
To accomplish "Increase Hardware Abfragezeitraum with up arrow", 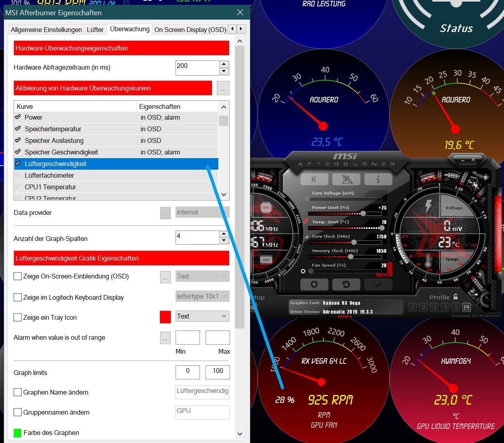I will point(224,64).
